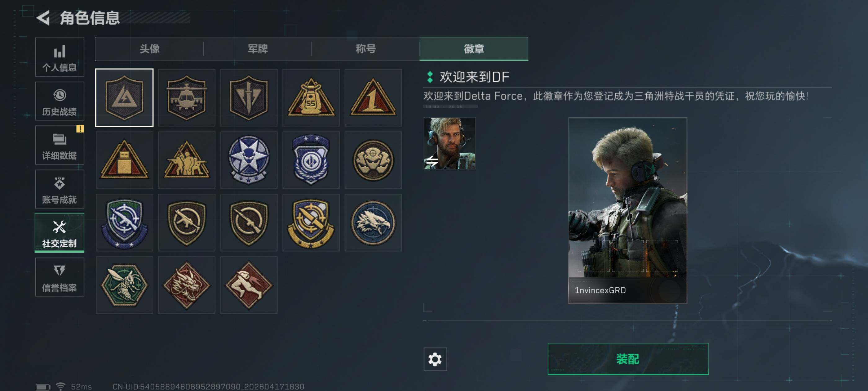Go back with the arrow icon
This screenshot has width=868, height=391.
point(43,18)
